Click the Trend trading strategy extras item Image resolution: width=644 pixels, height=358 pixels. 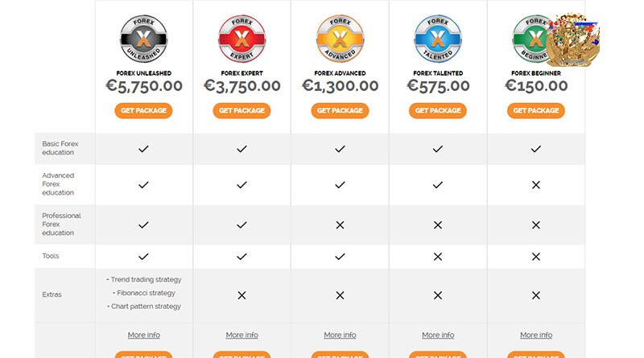pyautogui.click(x=144, y=280)
